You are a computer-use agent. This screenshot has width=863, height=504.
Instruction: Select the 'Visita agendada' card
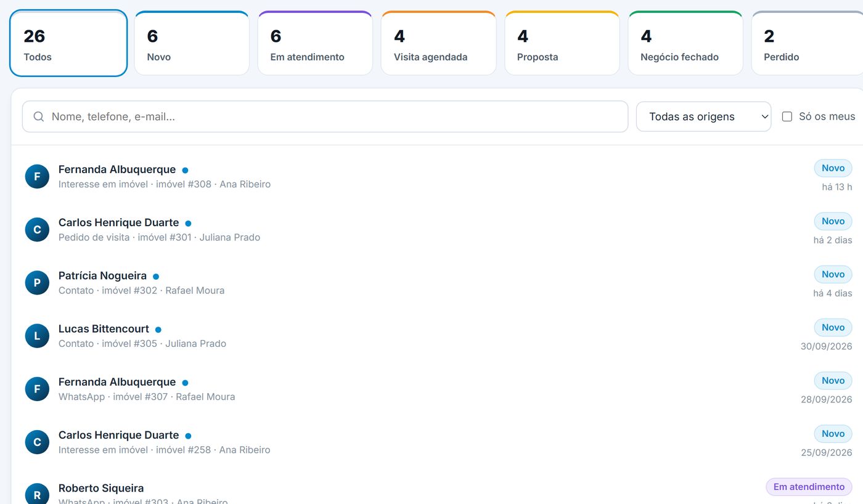pyautogui.click(x=438, y=43)
